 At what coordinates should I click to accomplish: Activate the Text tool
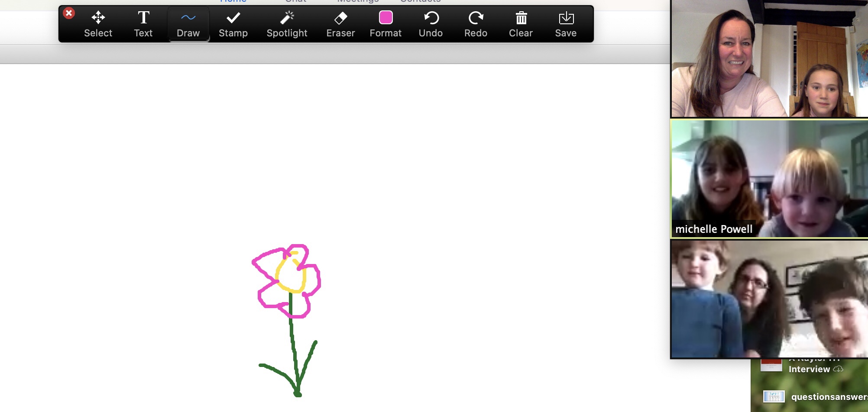tap(143, 24)
